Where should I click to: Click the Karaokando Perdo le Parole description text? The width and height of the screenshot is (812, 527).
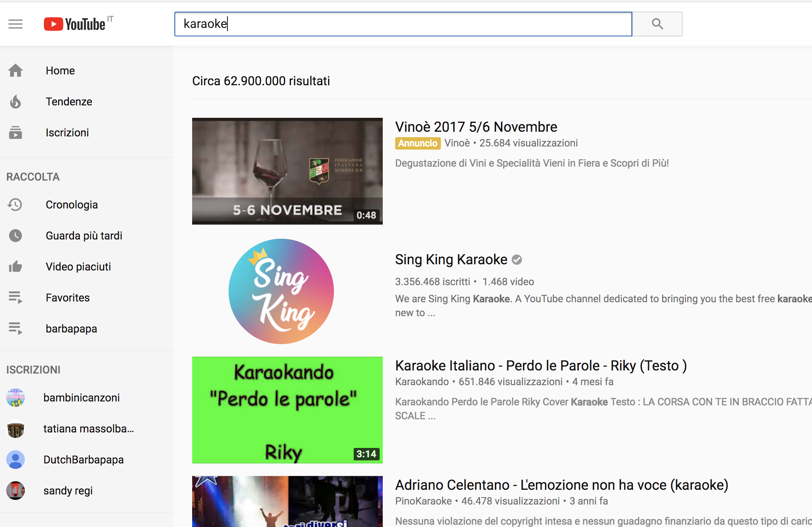tap(604, 409)
